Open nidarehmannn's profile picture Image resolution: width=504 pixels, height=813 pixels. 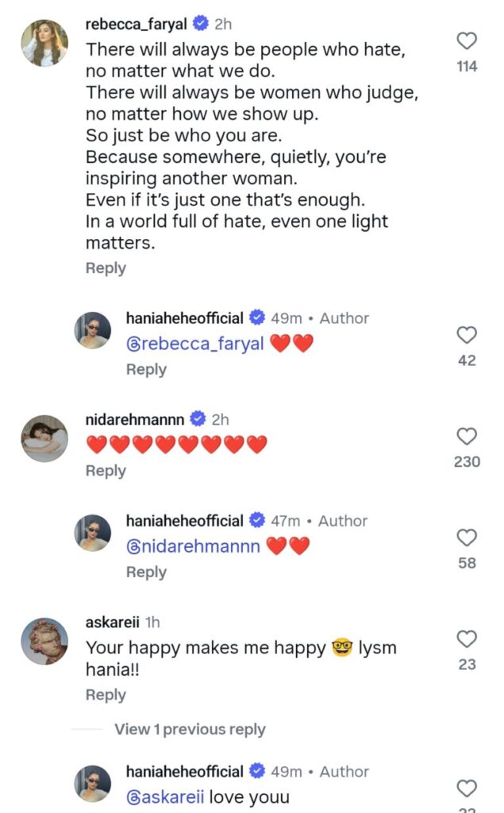pos(44,437)
